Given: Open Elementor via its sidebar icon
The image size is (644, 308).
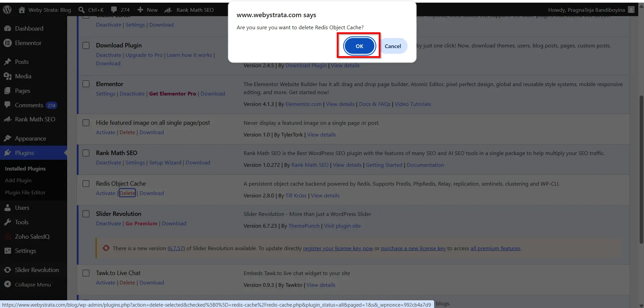Looking at the screenshot, I should click(x=8, y=43).
